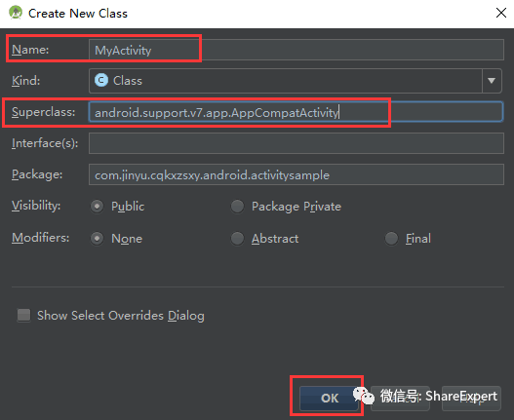Select the Public visibility radio button
This screenshot has height=420, width=514.
[97, 207]
